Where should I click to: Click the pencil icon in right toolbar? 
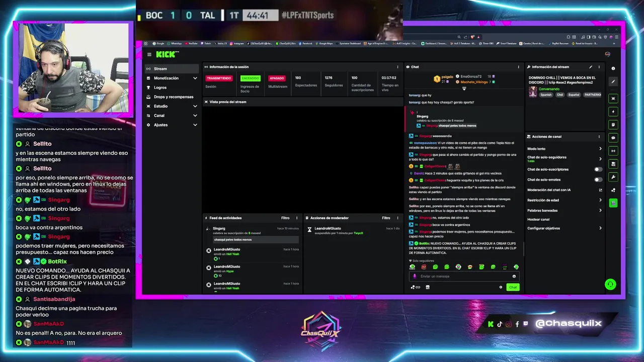(613, 81)
